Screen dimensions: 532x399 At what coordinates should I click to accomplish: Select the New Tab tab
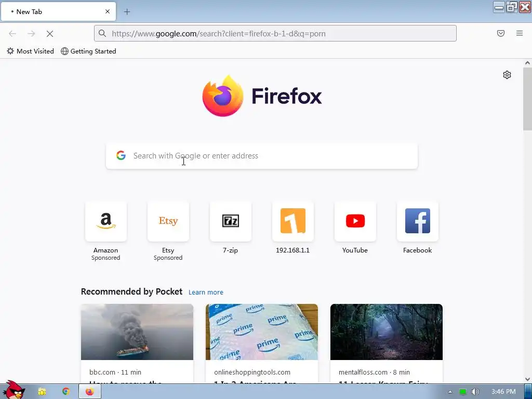[58, 12]
